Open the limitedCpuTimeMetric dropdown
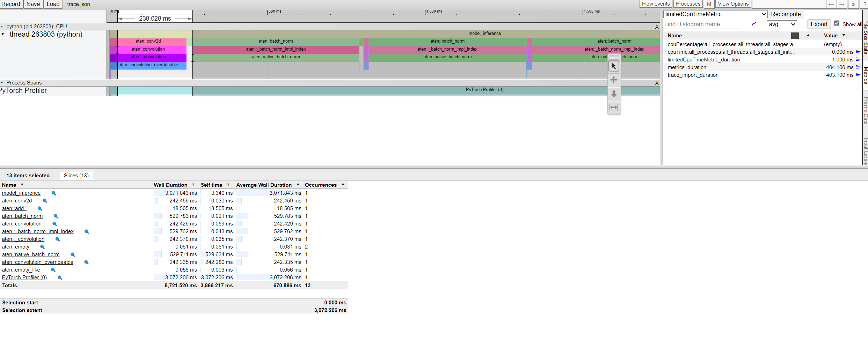Screen dimensions: 868x348 click(715, 14)
